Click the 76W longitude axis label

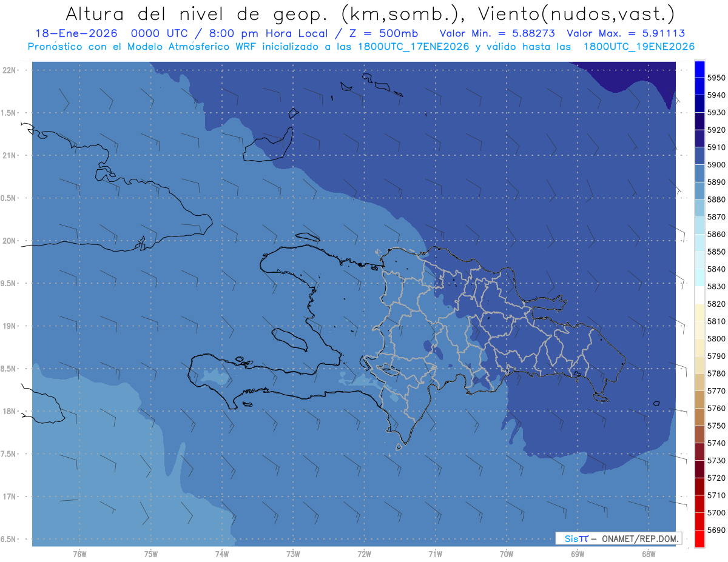(x=79, y=554)
